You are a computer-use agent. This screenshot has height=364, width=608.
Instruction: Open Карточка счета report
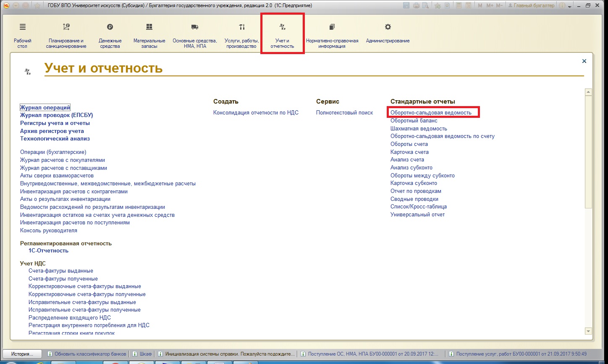click(x=409, y=152)
